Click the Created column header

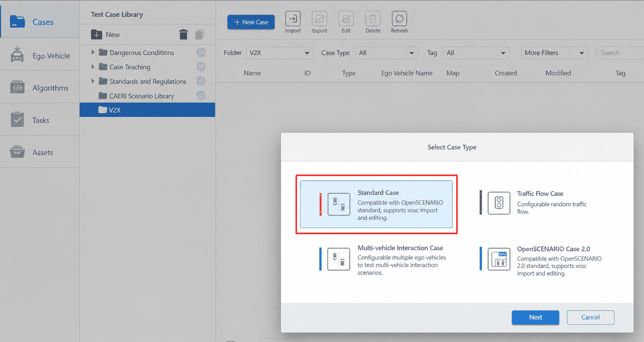pyautogui.click(x=506, y=73)
